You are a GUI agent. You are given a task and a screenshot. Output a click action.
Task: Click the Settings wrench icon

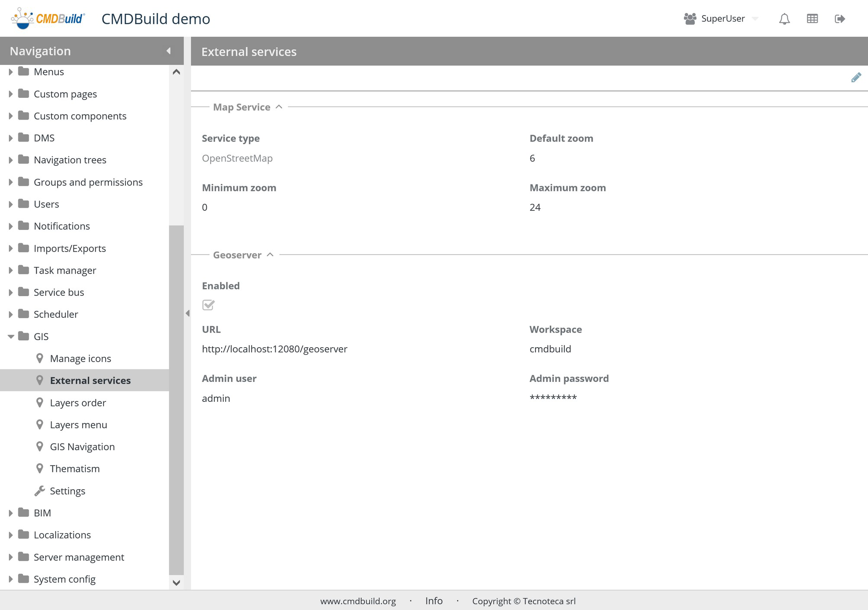click(40, 491)
